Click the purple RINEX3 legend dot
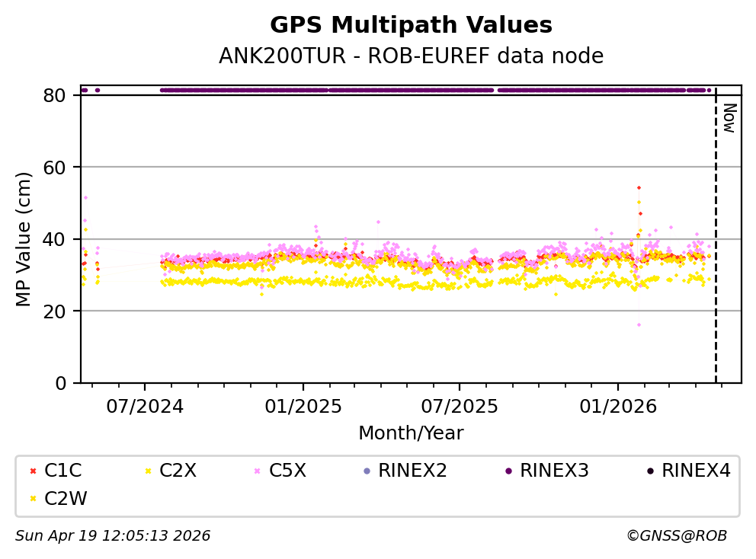The height and width of the screenshot is (559, 756). point(508,471)
